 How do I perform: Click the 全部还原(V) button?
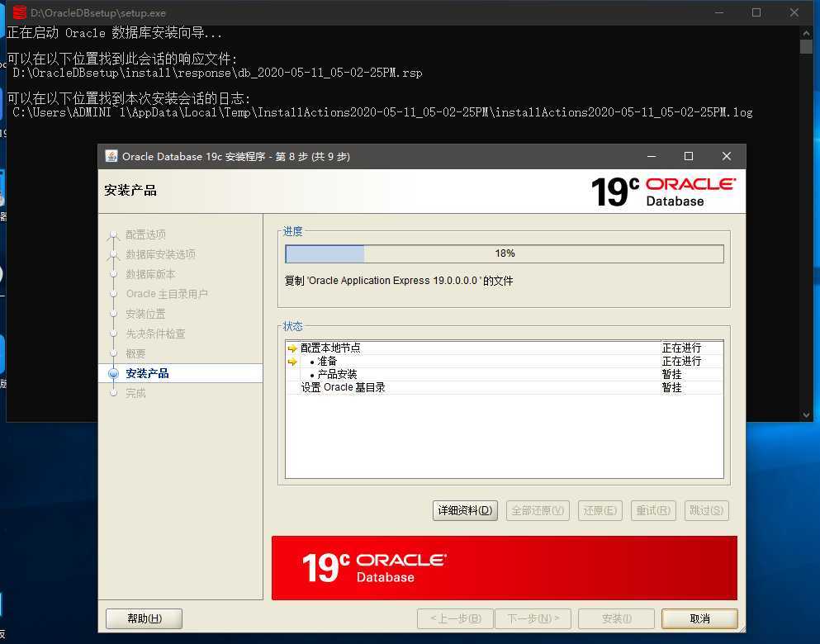click(538, 510)
